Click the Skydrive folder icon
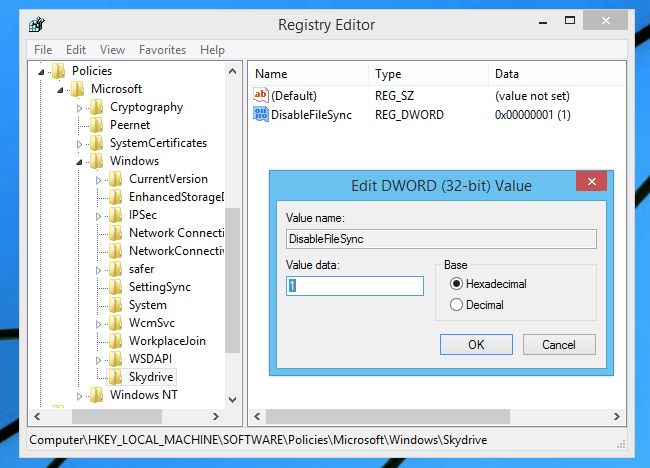The height and width of the screenshot is (468, 650). pos(116,377)
